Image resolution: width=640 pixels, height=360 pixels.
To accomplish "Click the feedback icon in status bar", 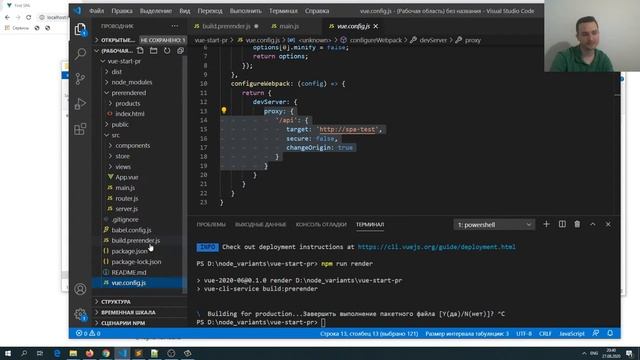I will pos(596,333).
